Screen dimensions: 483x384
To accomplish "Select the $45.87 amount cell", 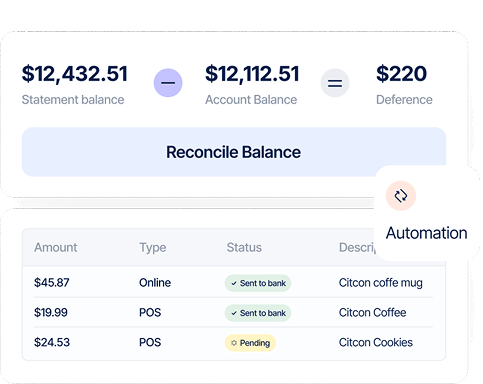I will (52, 283).
